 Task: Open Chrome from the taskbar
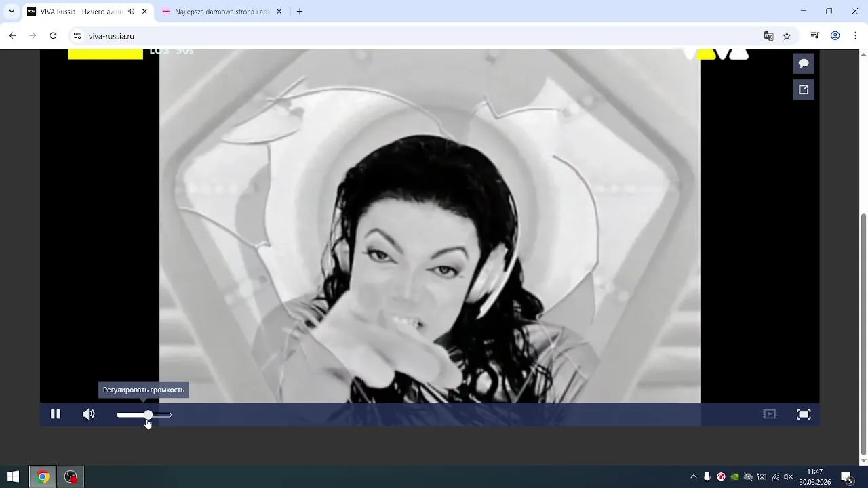(x=43, y=477)
